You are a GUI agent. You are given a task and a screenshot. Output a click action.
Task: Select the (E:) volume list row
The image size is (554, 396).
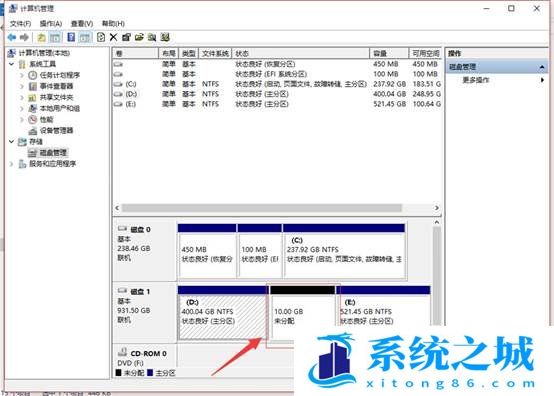pos(277,104)
